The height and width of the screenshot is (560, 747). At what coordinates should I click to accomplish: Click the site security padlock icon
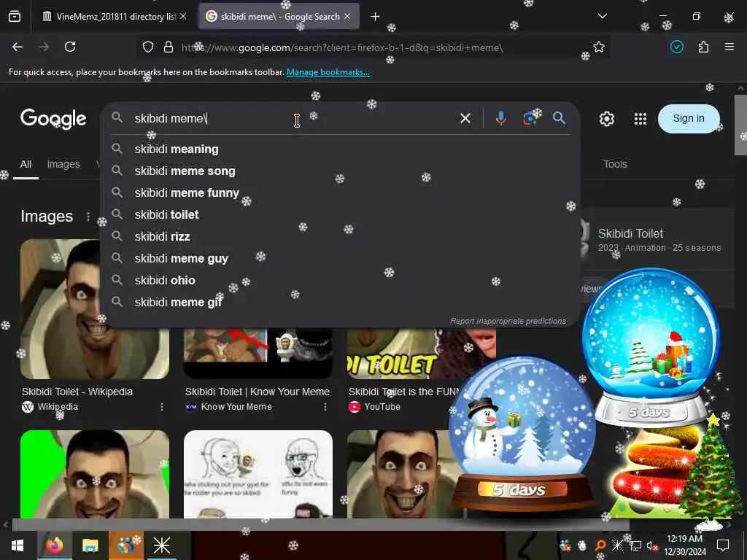tap(169, 47)
